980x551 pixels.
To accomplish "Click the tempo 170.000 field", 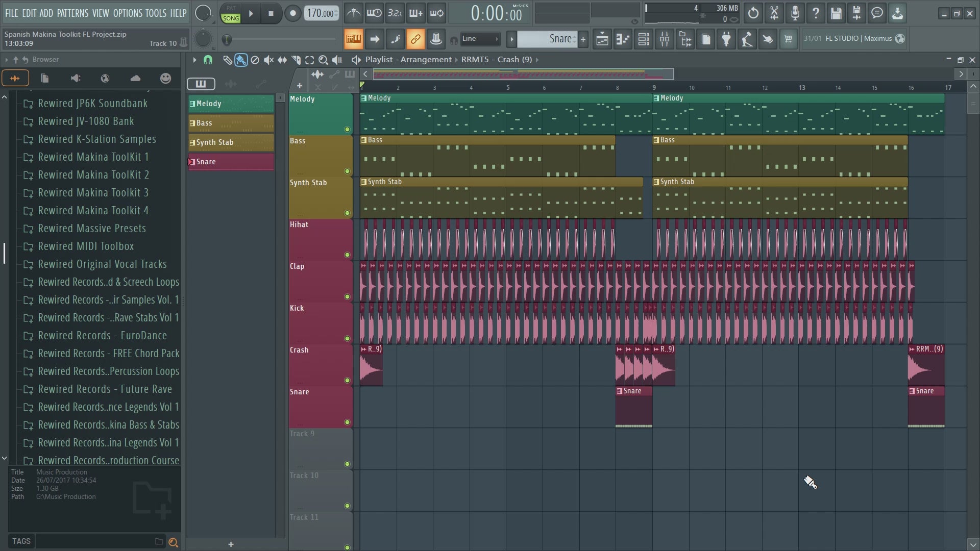I will pos(321,14).
